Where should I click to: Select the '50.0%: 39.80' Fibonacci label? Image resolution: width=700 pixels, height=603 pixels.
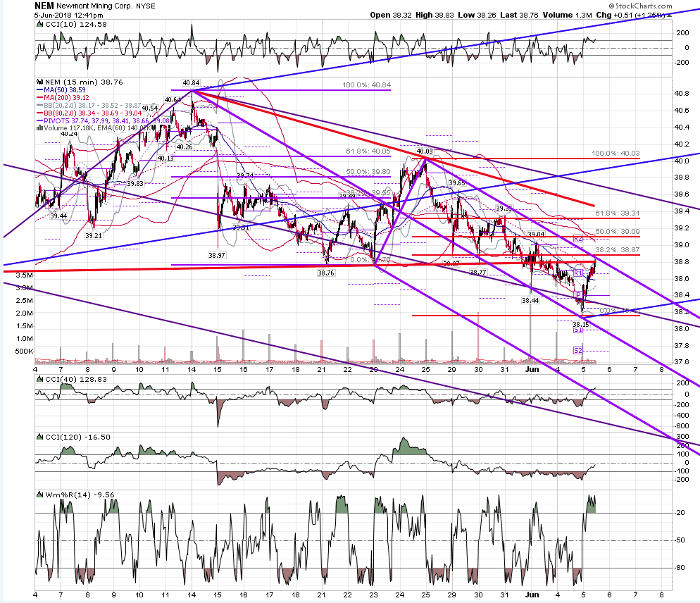tap(368, 171)
